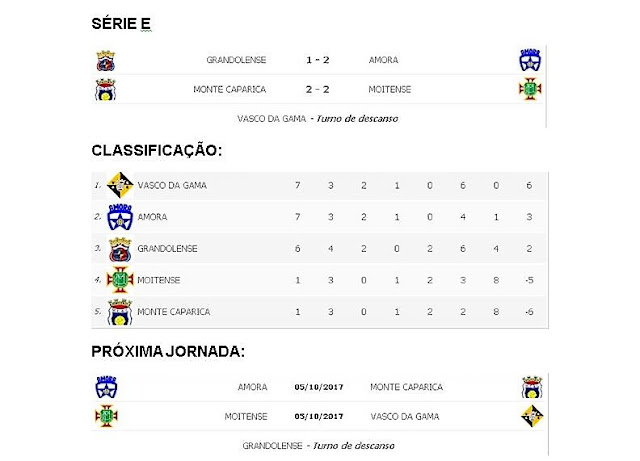This screenshot has width=640, height=461.
Task: Click Amora crest in second standings row
Action: [120, 217]
